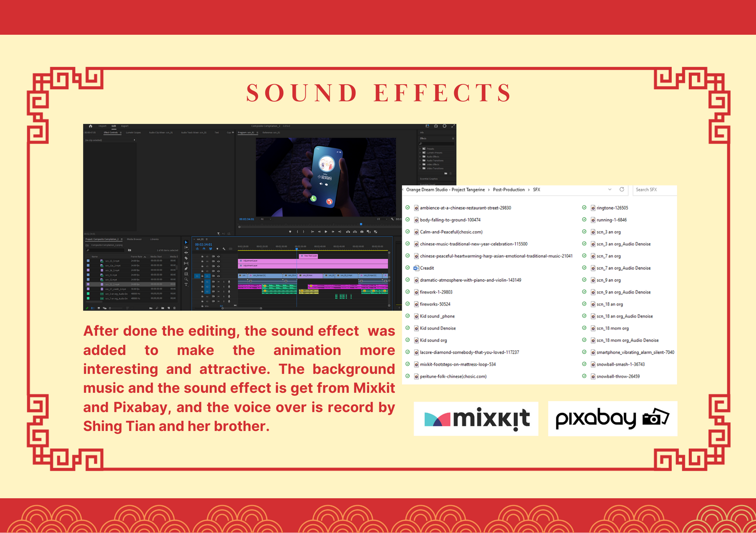Open explorer address bar history dropdown
This screenshot has height=533, width=756.
tap(610, 189)
